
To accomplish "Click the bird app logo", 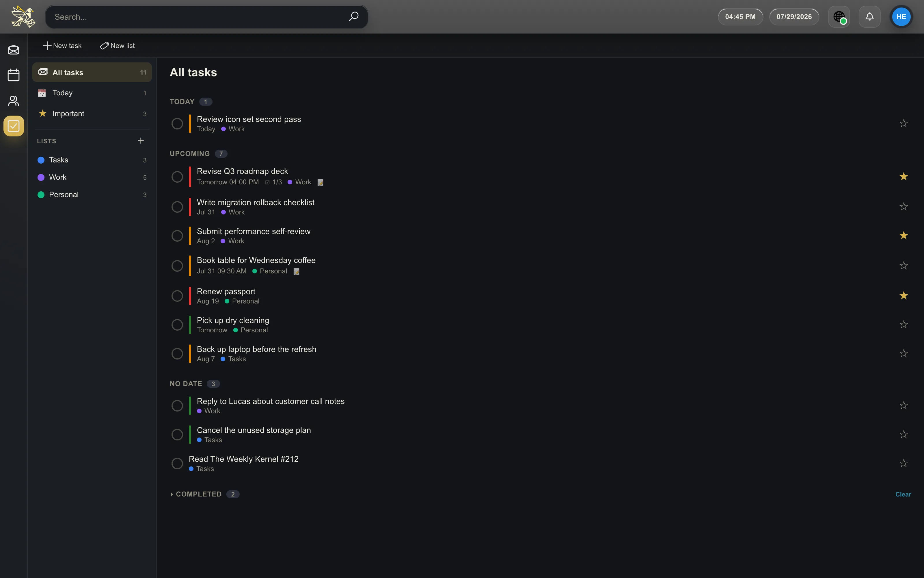I will 23,16.
